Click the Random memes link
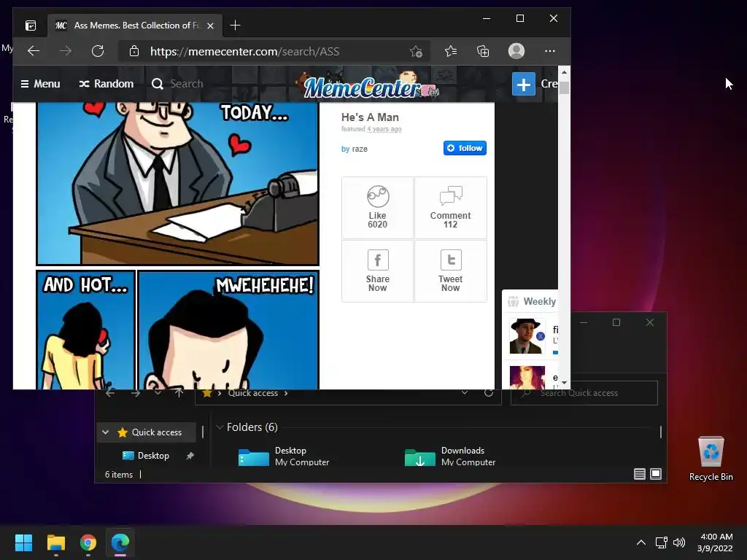The image size is (747, 560). pyautogui.click(x=107, y=84)
